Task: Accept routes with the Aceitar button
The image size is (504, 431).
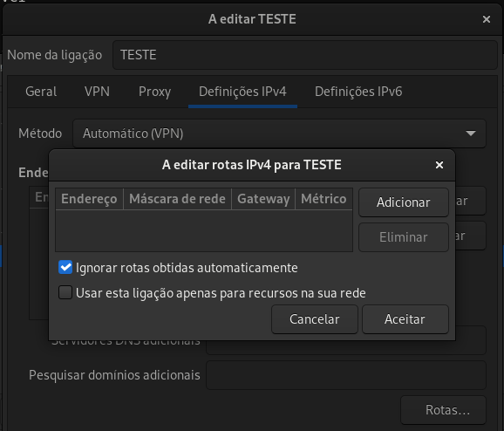Action: coord(405,319)
